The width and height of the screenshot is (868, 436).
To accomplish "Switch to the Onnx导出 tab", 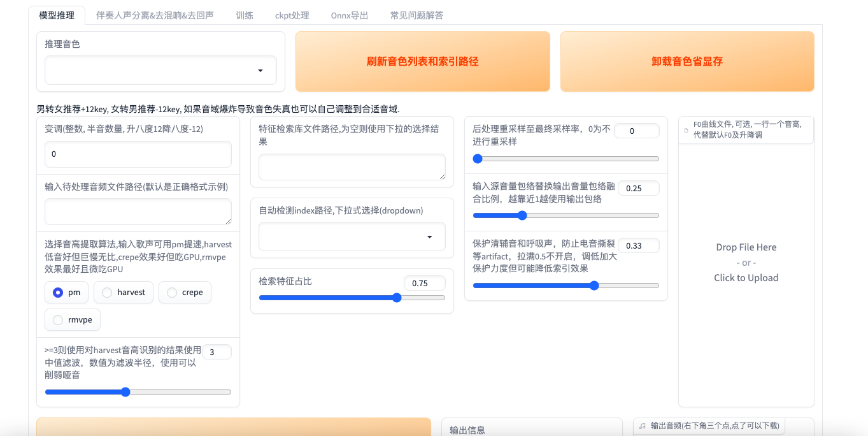I will [x=349, y=15].
